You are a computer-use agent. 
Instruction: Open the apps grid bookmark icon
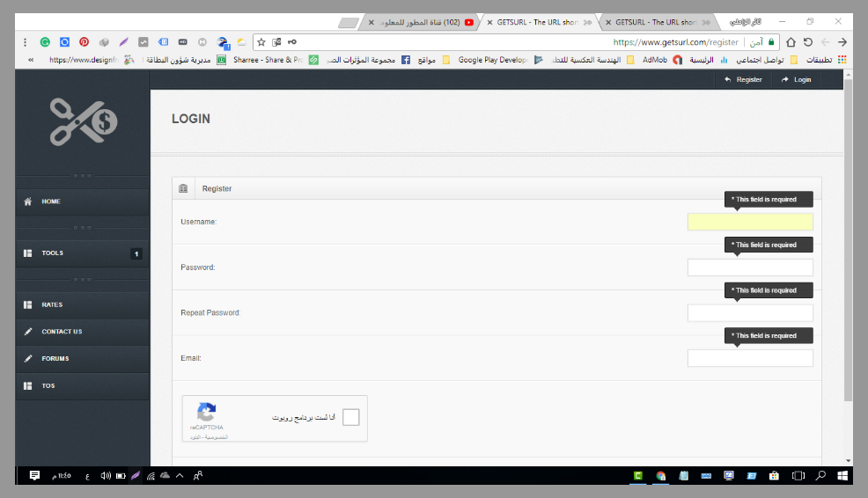pos(842,60)
